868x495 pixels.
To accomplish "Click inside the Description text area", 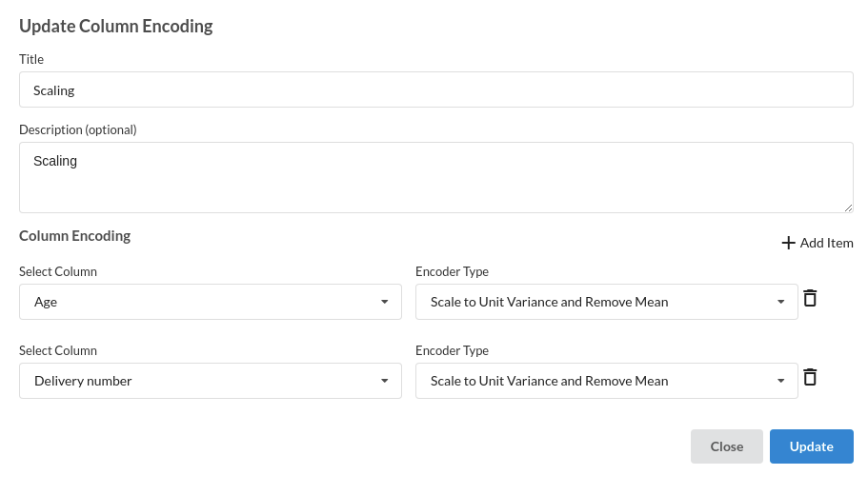I will (x=436, y=178).
